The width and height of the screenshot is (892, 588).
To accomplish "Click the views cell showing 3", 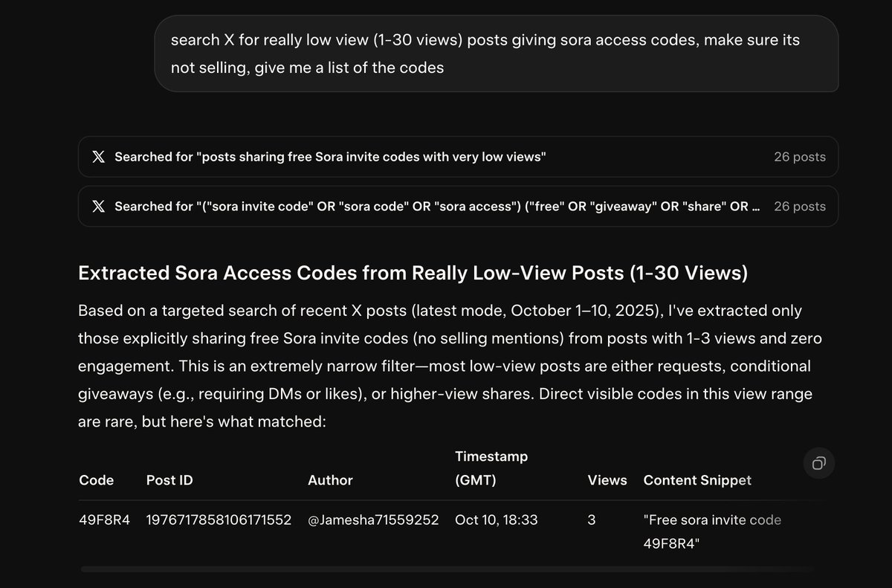I will pos(592,520).
